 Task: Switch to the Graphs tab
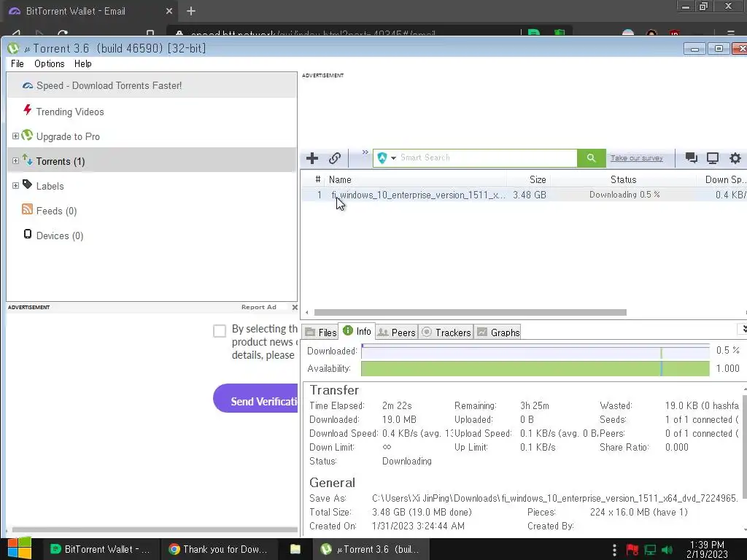498,332
